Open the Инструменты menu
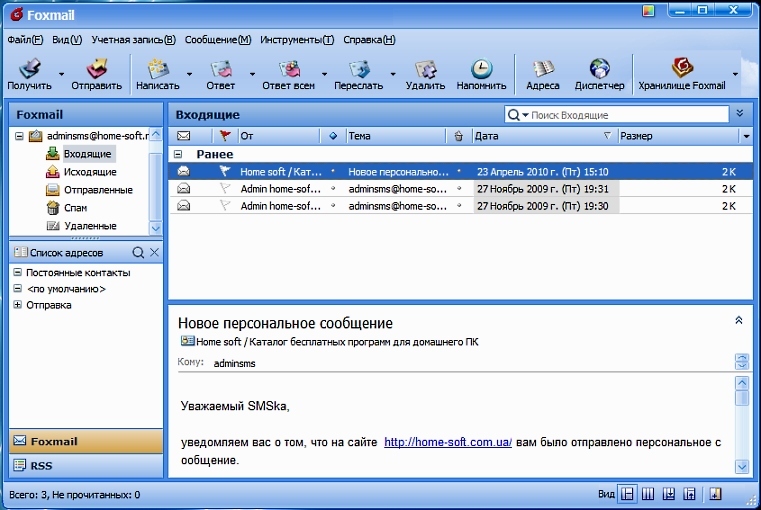This screenshot has height=510, width=761. pyautogui.click(x=296, y=40)
